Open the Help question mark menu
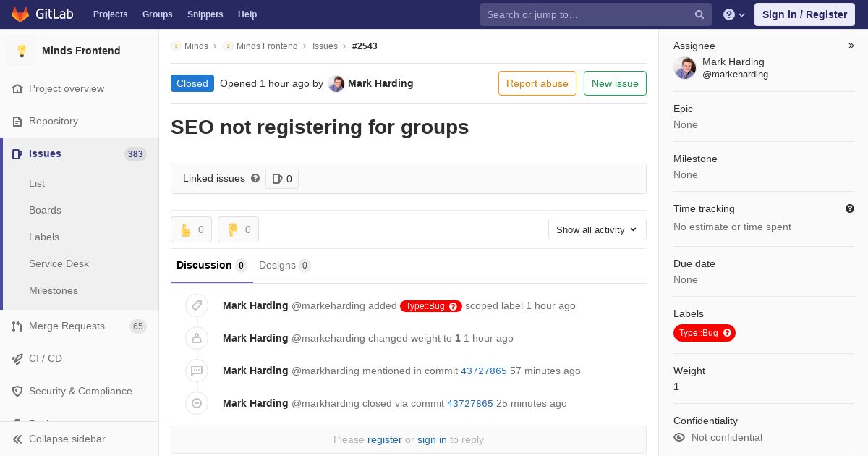 [x=734, y=14]
